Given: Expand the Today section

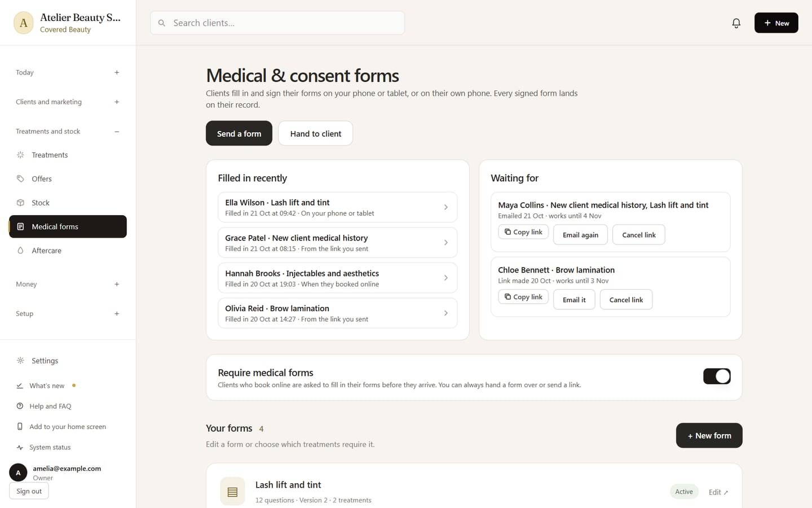Looking at the screenshot, I should (x=68, y=72).
